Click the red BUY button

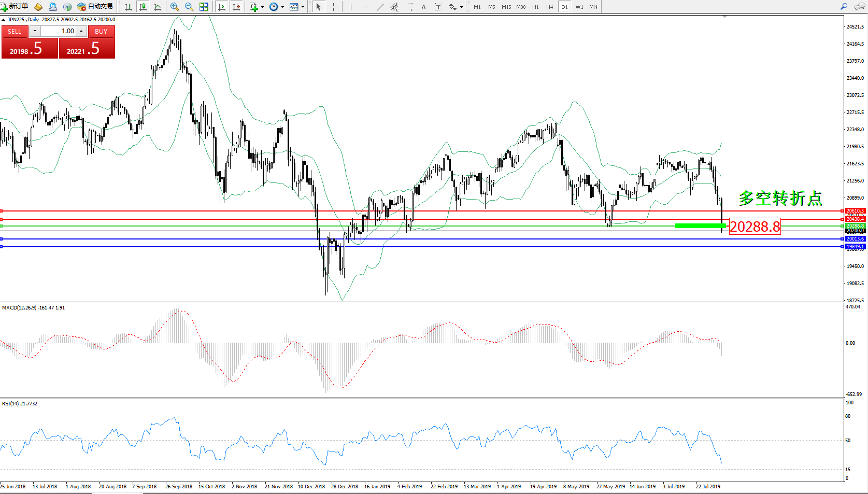(101, 32)
